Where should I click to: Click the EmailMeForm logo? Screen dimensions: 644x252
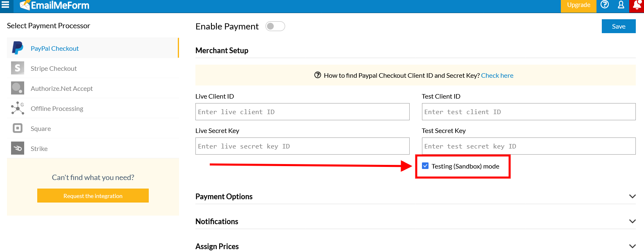[x=54, y=5]
